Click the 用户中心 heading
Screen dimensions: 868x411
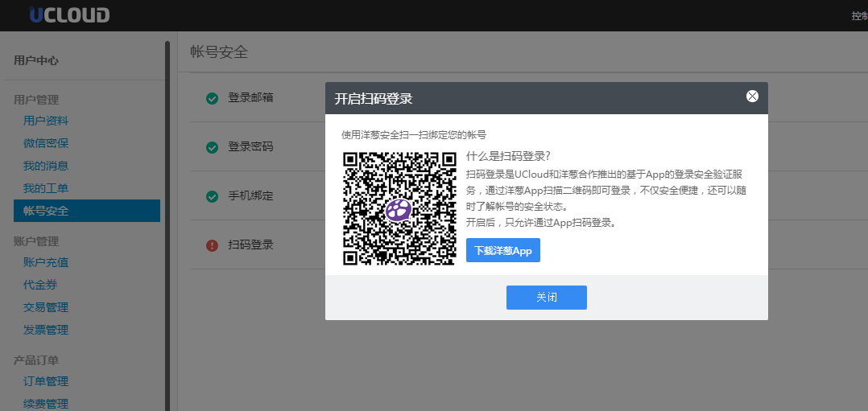pyautogui.click(x=36, y=61)
